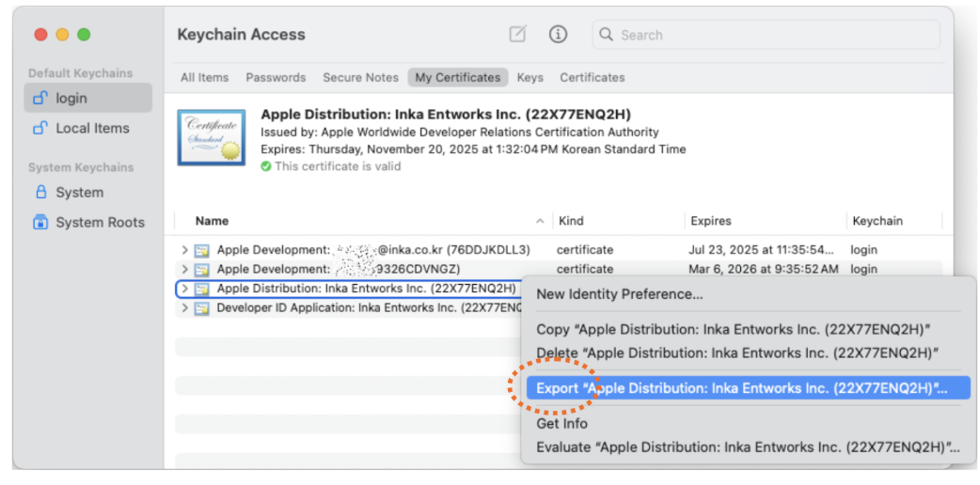Select New Identity Preference menu item
This screenshot has width=980, height=485.
[x=620, y=294]
